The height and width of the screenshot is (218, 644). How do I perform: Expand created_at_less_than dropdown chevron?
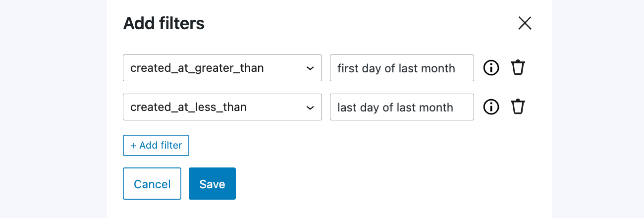click(310, 107)
